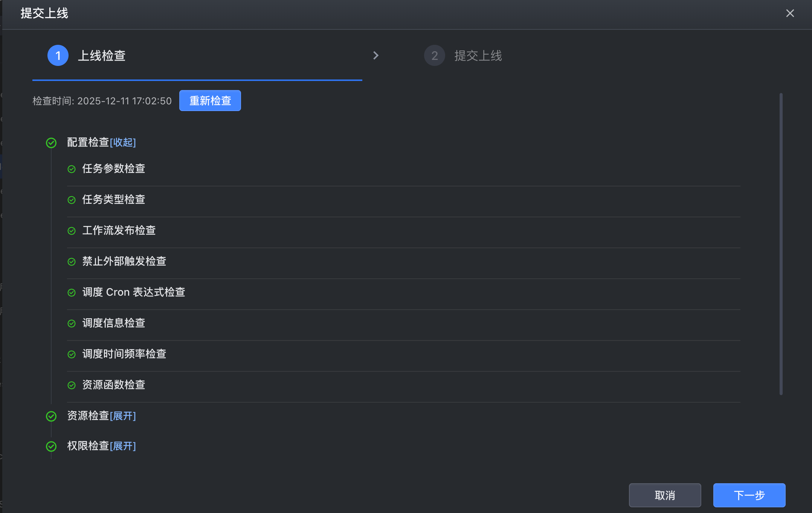Collapse 配置检查 section via [收起]
This screenshot has height=513, width=812.
coord(123,142)
